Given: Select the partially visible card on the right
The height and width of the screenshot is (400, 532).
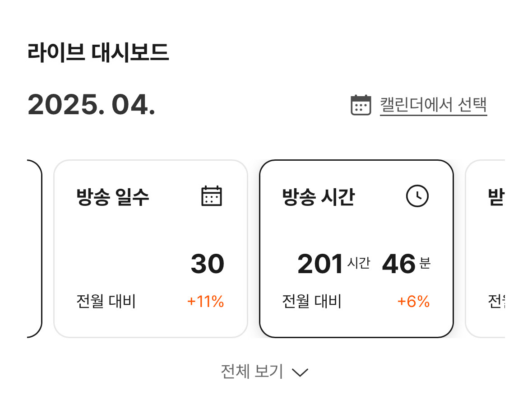Looking at the screenshot, I should click(x=485, y=249).
